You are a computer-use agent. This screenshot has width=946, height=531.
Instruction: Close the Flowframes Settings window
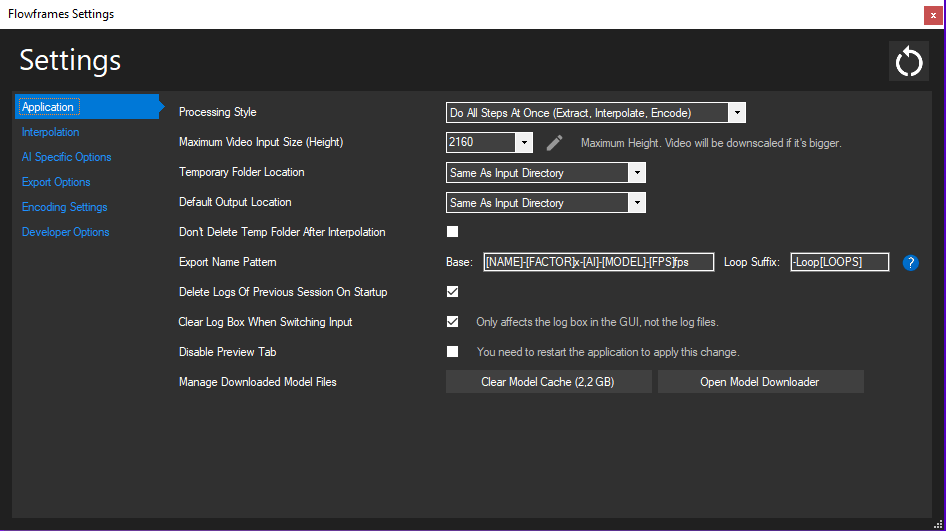click(933, 16)
